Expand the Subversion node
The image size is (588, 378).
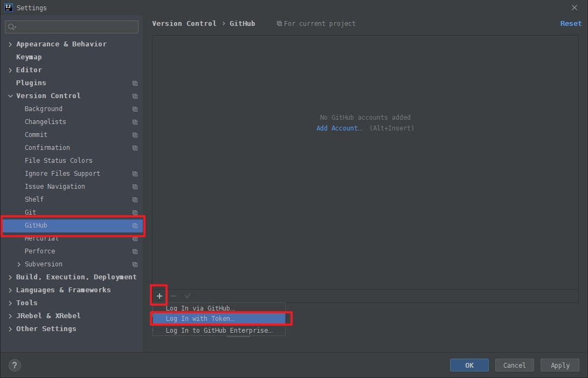19,264
